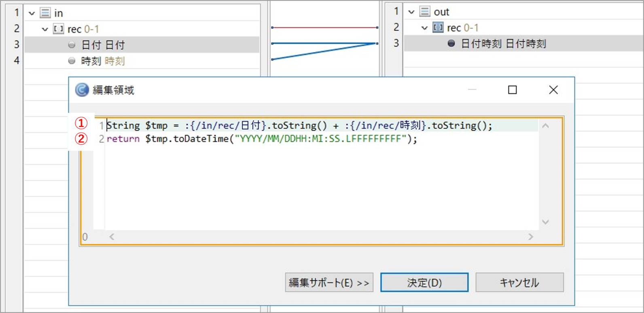This screenshot has width=644, height=313.
Task: Collapse the input rec node chevron
Action: coord(45,29)
